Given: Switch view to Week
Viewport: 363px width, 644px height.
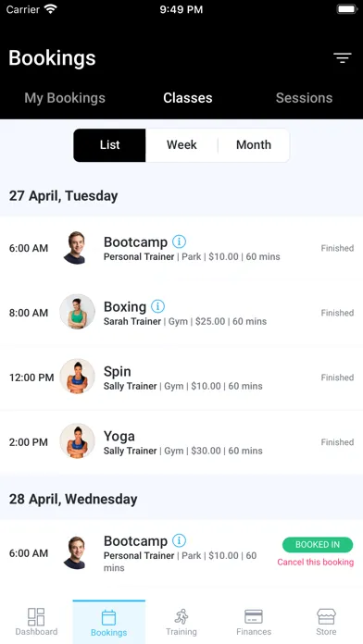Looking at the screenshot, I should 181,145.
